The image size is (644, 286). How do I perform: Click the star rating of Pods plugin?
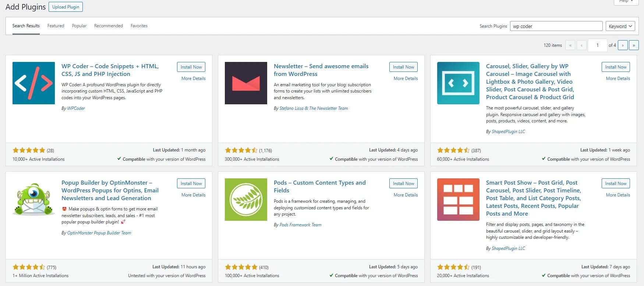[x=241, y=267]
